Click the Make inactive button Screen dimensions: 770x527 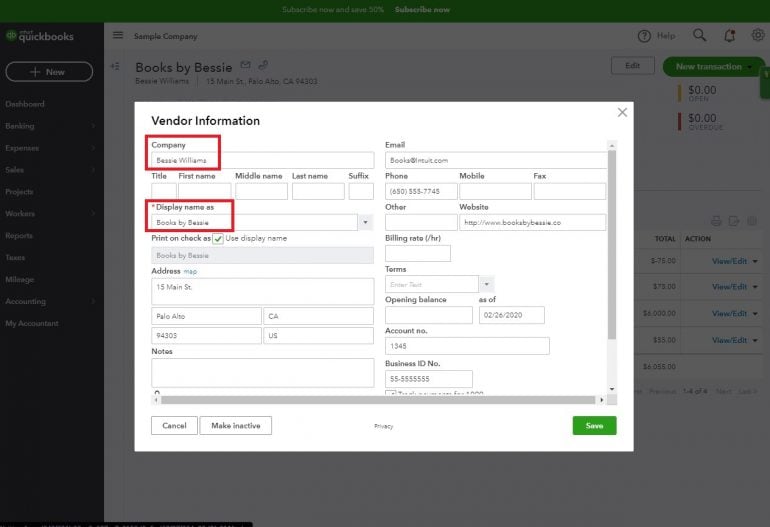(236, 425)
